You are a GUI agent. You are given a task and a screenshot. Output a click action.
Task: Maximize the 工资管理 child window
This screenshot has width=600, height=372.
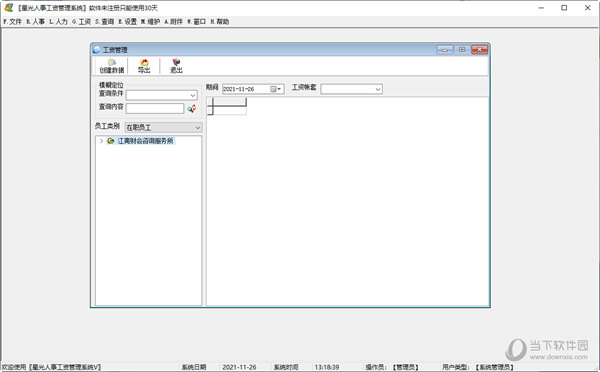pyautogui.click(x=462, y=50)
